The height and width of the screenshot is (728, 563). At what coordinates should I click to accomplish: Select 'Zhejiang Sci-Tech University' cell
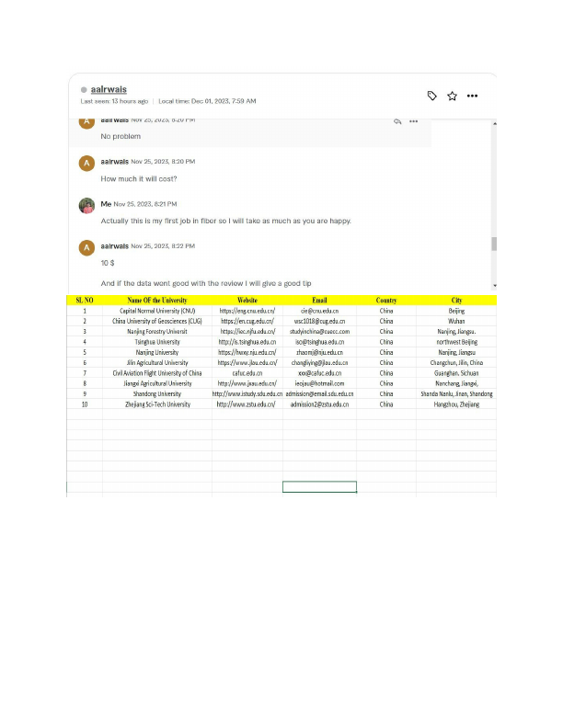pyautogui.click(x=157, y=404)
